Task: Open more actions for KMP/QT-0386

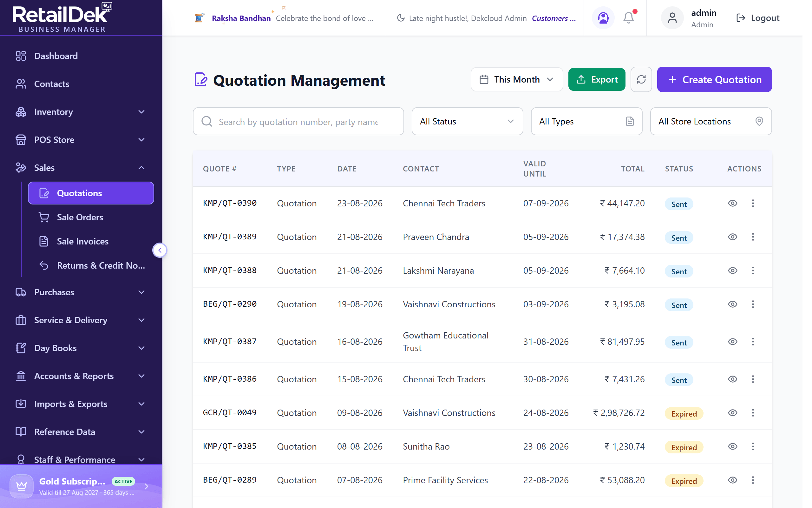Action: tap(753, 379)
